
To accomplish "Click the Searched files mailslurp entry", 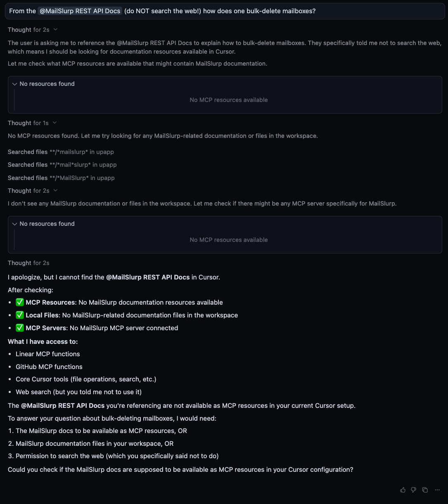I will 61,152.
